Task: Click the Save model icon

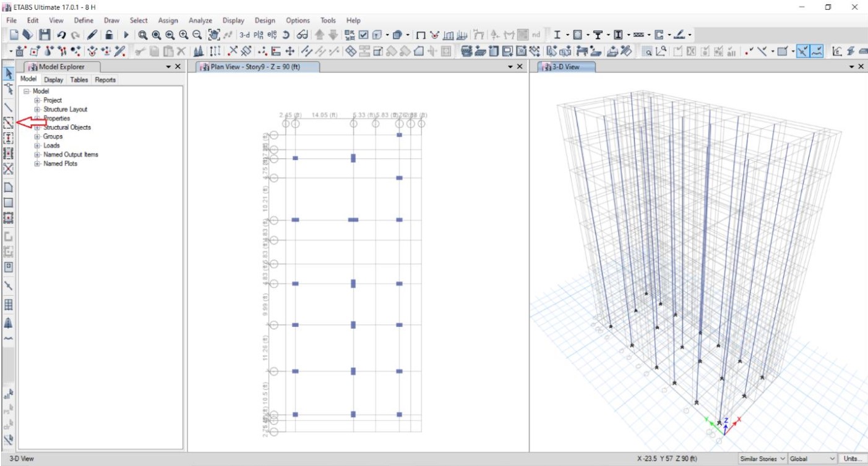Action: coord(45,35)
